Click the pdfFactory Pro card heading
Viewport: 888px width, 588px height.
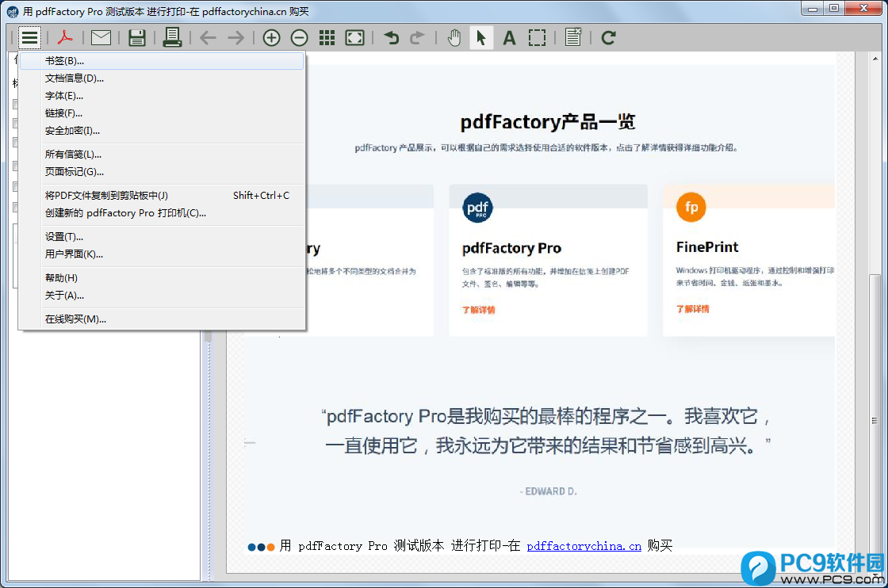511,248
